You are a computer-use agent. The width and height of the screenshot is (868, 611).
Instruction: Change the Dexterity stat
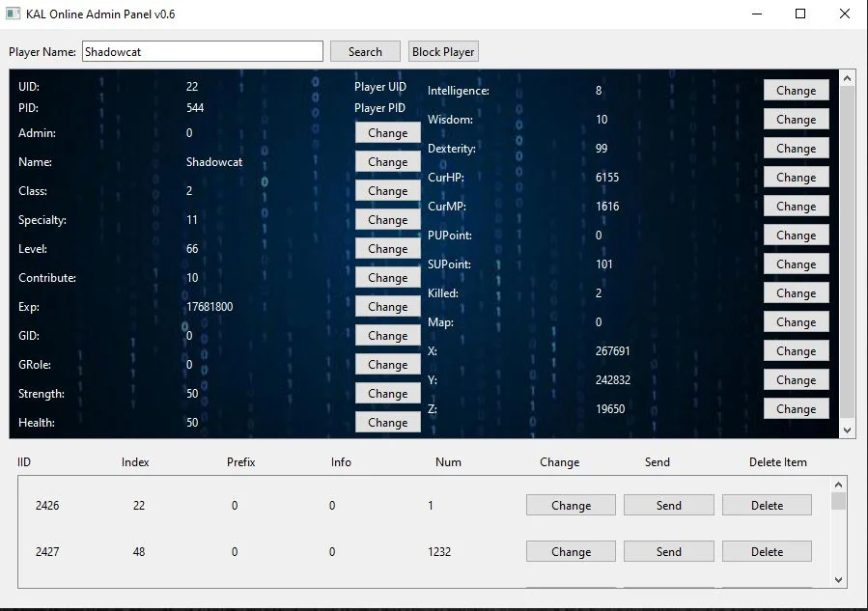tap(796, 149)
